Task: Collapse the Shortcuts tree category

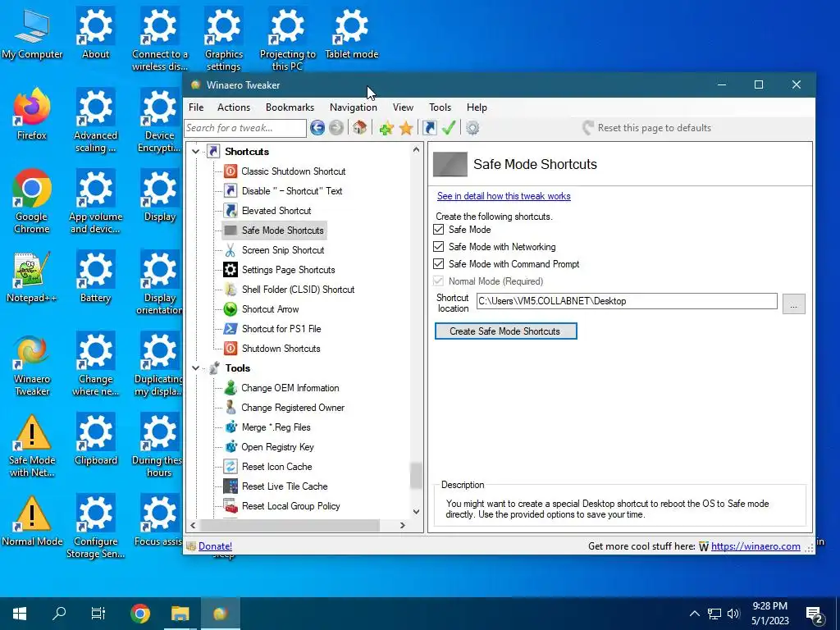Action: click(x=195, y=152)
